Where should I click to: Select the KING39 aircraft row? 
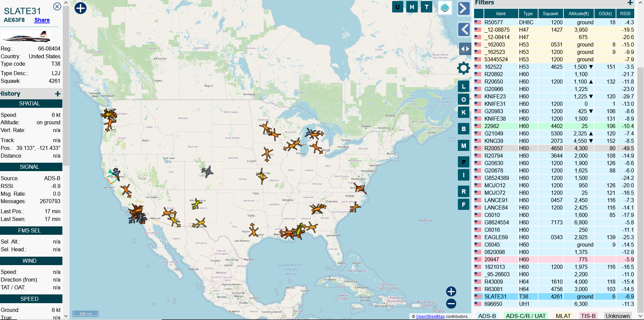[x=554, y=141]
